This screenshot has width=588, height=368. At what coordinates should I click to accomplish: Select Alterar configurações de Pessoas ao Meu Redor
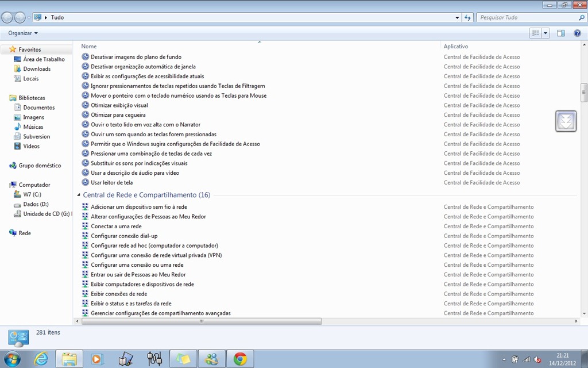coord(148,217)
